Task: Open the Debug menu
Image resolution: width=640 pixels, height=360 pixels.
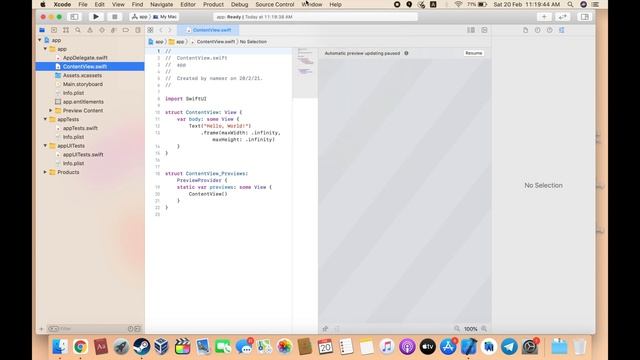Action: point(239,4)
